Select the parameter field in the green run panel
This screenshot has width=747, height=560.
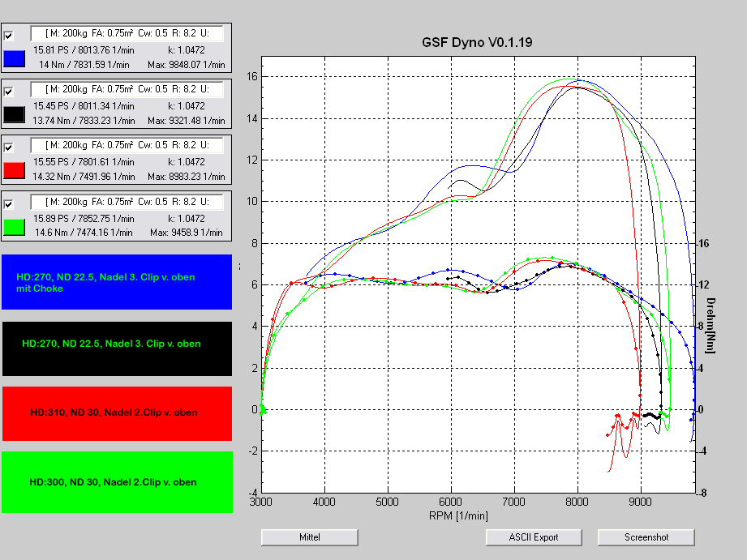click(127, 201)
